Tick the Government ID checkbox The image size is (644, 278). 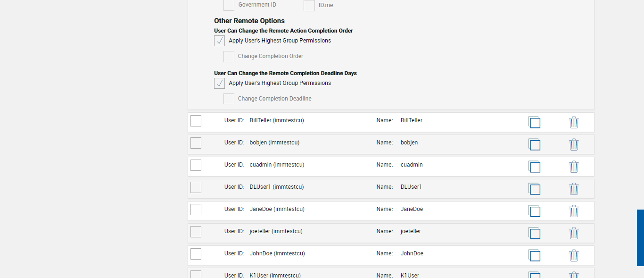click(229, 5)
